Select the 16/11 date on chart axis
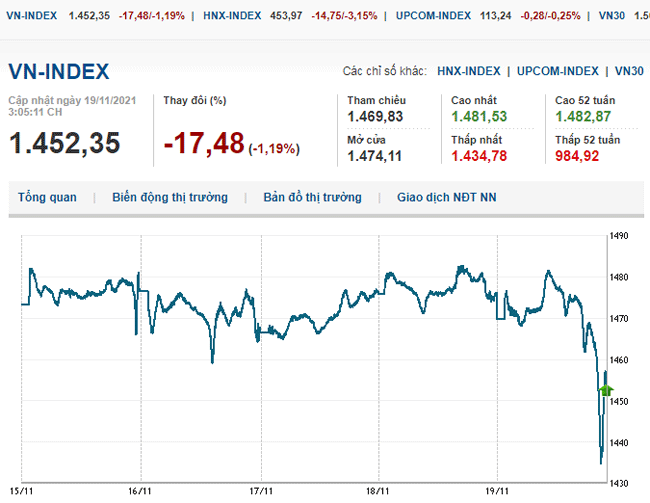This screenshot has width=650, height=503. (x=141, y=491)
